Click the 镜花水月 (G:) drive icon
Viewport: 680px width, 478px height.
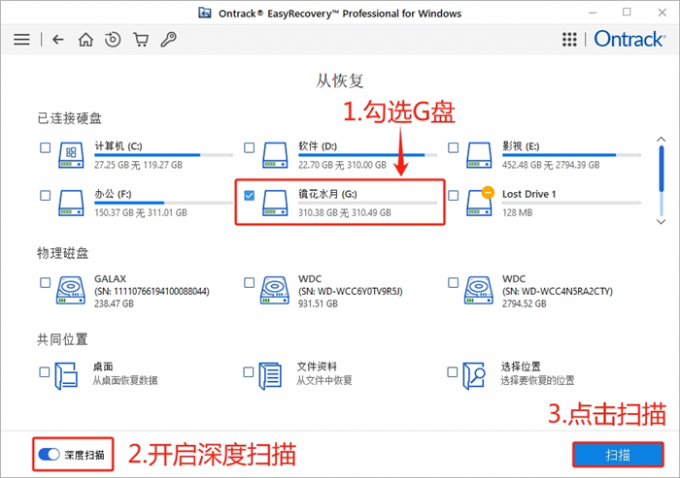pyautogui.click(x=275, y=203)
